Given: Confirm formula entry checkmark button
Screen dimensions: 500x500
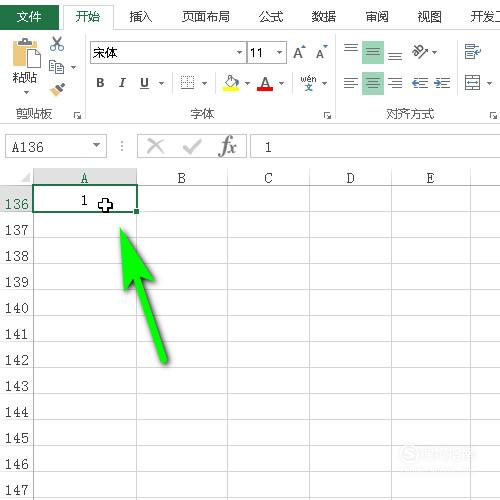Looking at the screenshot, I should [192, 146].
